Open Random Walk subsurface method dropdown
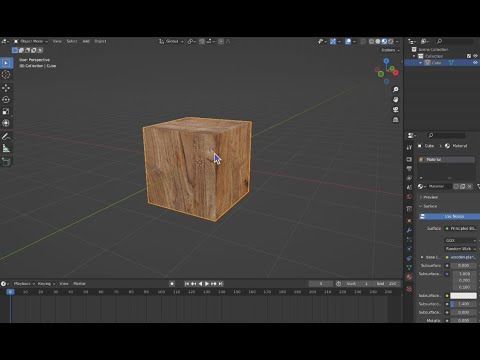The height and width of the screenshot is (360, 480). click(x=461, y=249)
